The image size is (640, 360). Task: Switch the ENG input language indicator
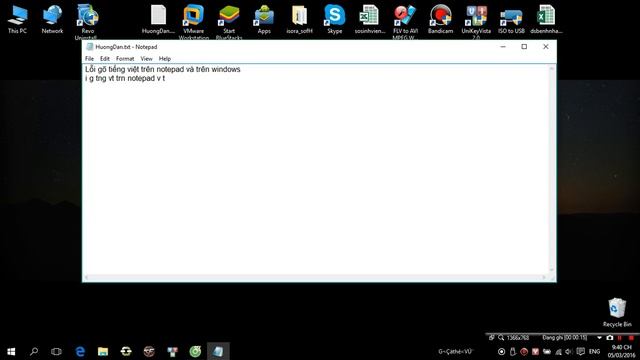(x=594, y=351)
